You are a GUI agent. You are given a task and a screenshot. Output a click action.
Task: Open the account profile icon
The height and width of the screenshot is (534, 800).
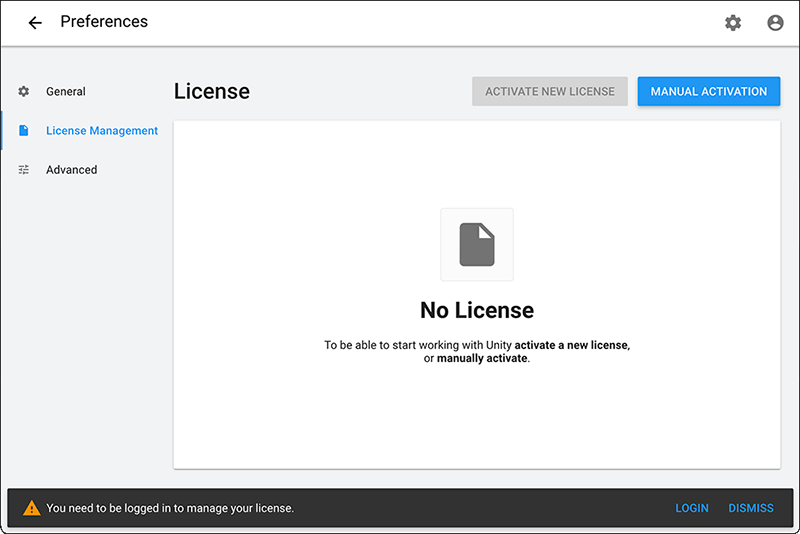[775, 22]
